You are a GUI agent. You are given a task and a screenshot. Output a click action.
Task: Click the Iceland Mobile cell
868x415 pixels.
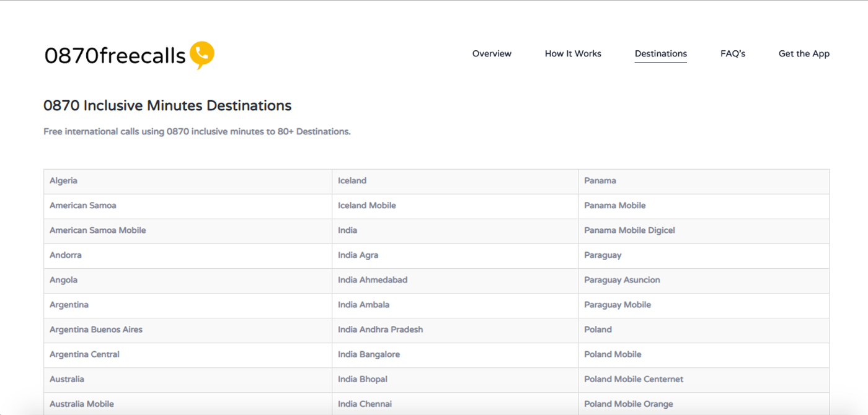[x=455, y=206]
